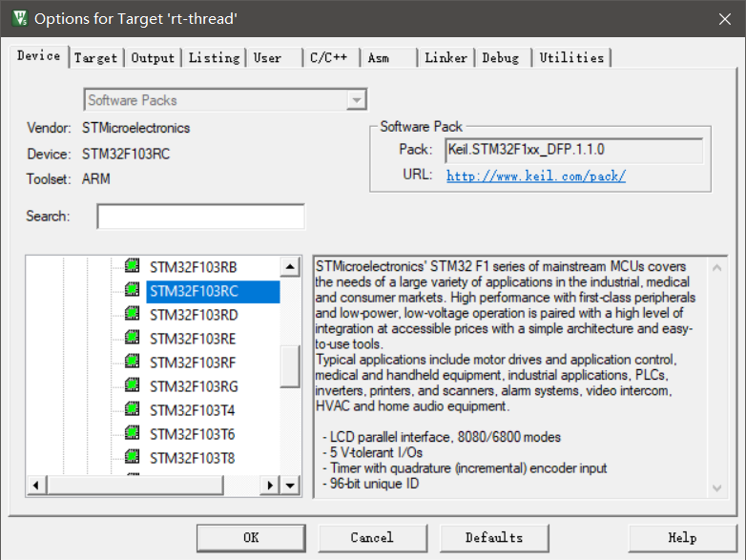The image size is (746, 560).
Task: Click the chip icon beside STM32F103RG
Action: click(133, 384)
